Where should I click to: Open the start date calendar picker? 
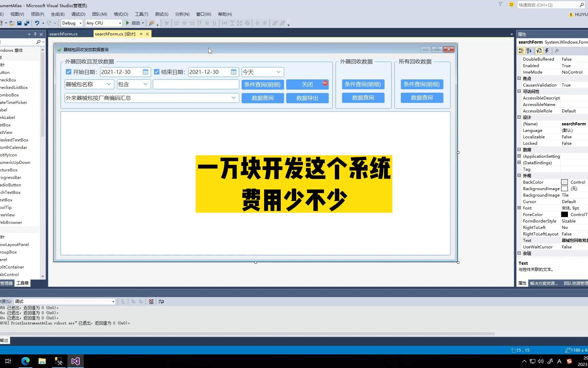(x=146, y=72)
